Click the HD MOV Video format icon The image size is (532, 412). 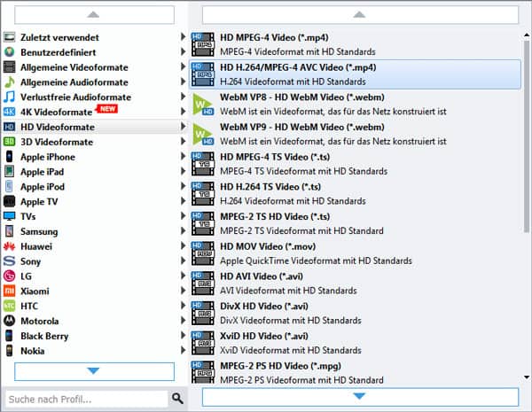click(x=203, y=253)
